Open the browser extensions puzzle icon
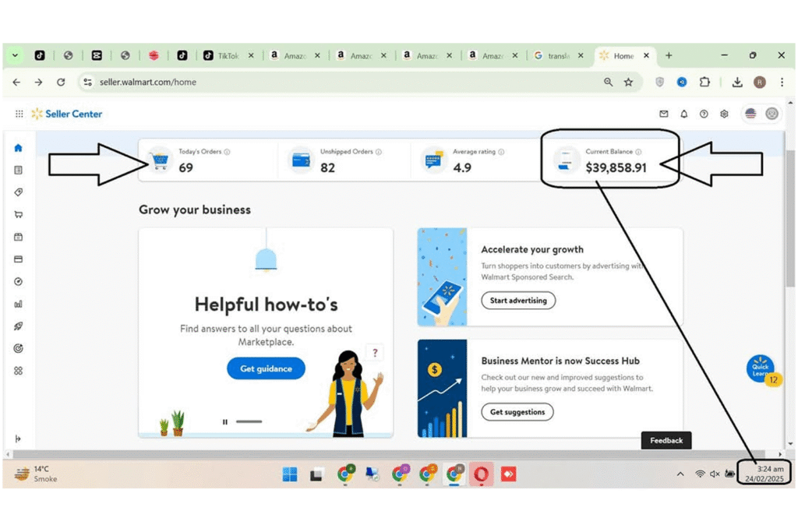 704,82
